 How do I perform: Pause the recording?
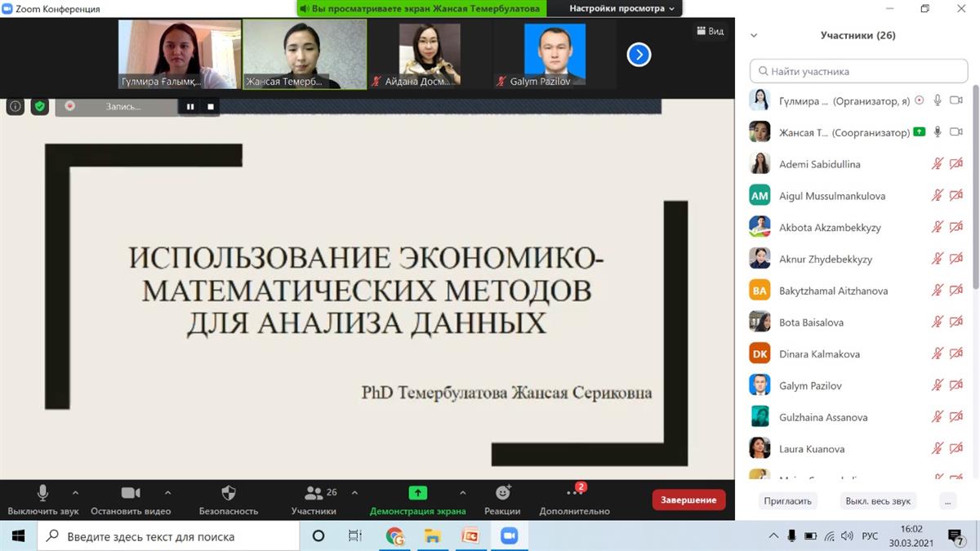click(190, 106)
